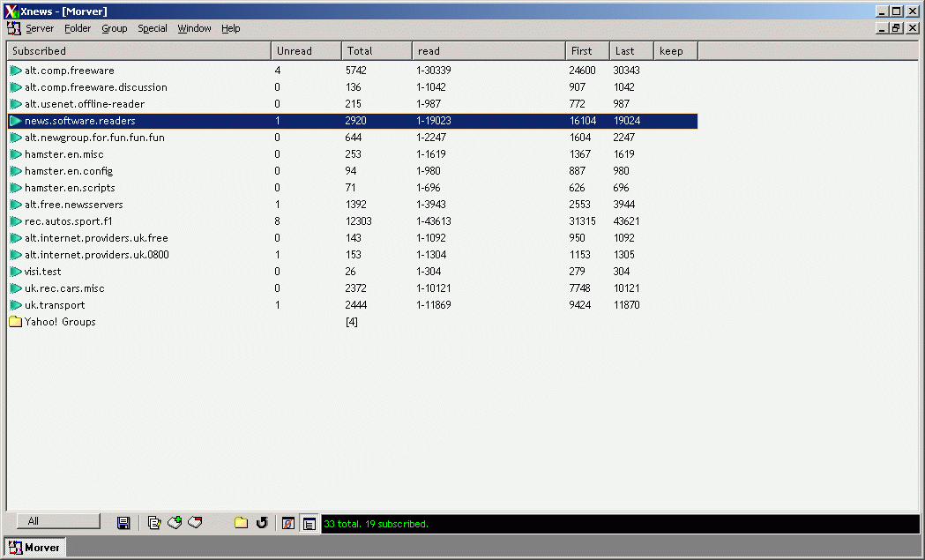Viewport: 925px width, 560px height.
Task: Sort by the Total column header
Action: click(376, 51)
